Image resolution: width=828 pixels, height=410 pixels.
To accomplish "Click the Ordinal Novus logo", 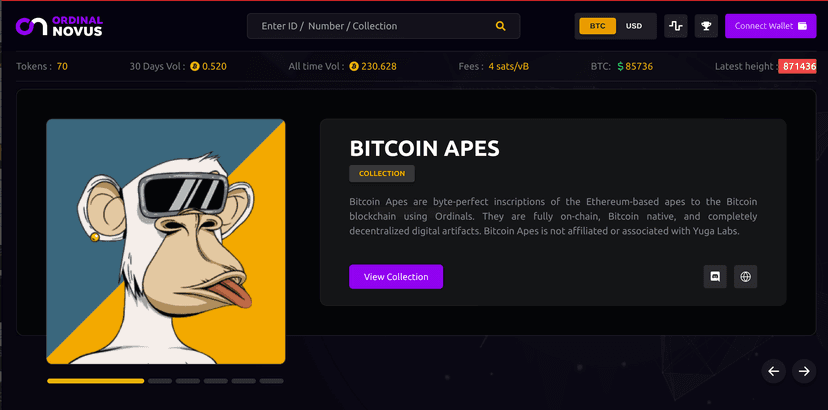I will 59,26.
